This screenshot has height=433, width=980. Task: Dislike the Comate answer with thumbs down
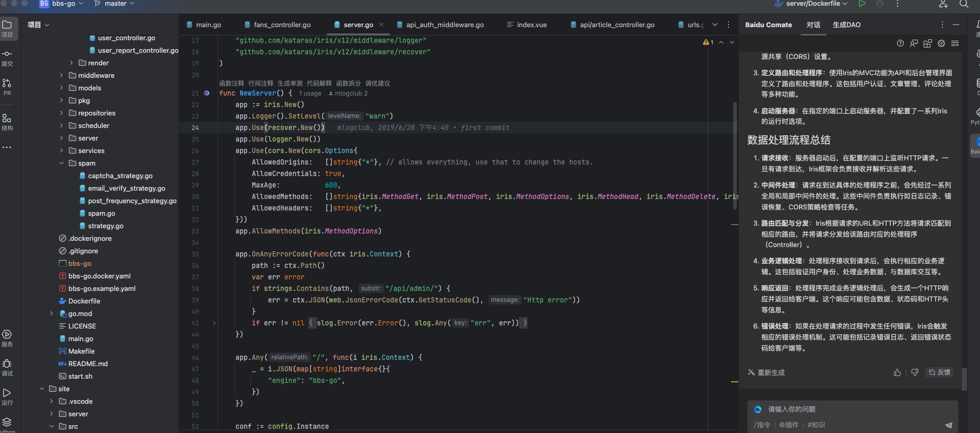point(914,372)
